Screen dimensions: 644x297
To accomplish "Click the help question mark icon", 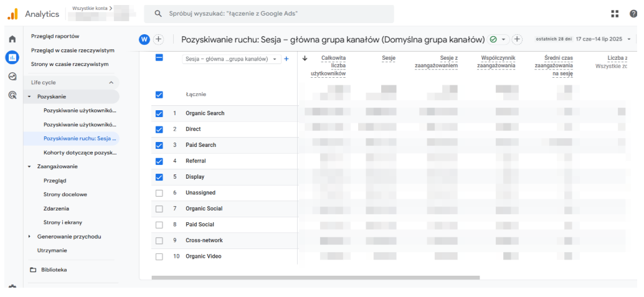I will coord(634,14).
